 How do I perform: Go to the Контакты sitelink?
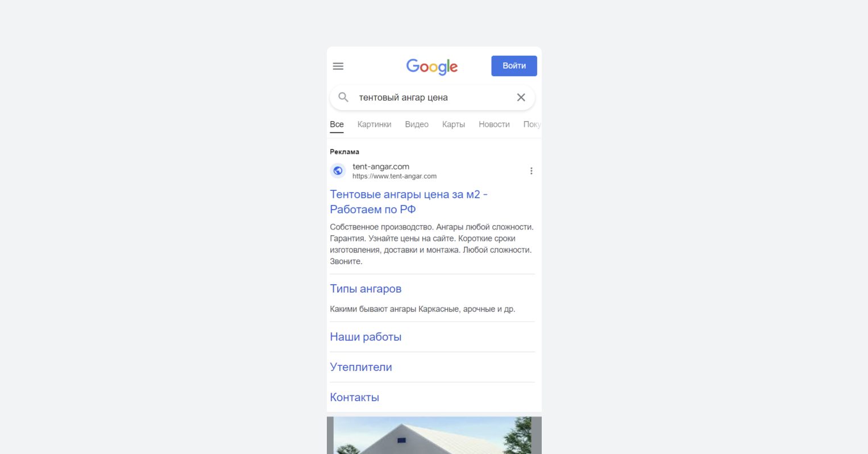pyautogui.click(x=355, y=397)
